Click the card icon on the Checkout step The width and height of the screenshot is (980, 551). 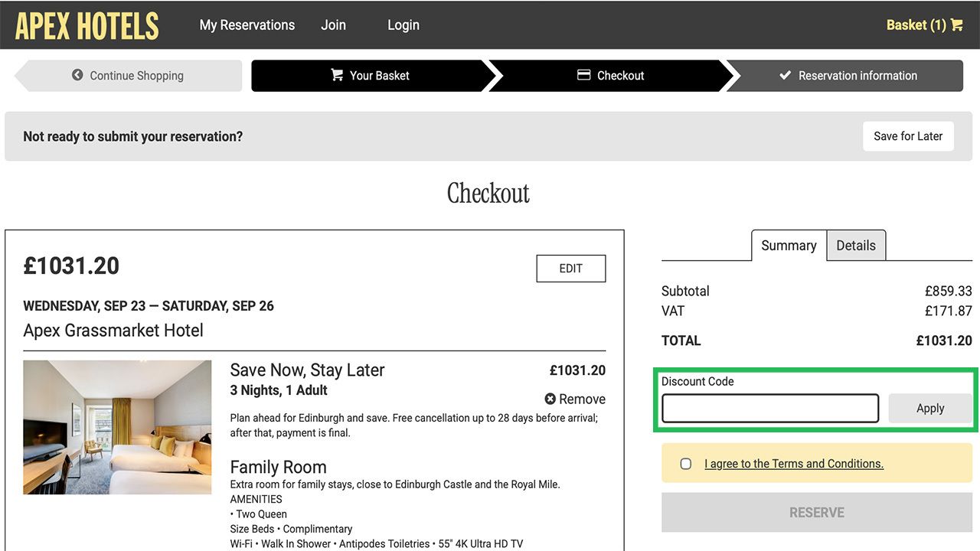click(584, 75)
